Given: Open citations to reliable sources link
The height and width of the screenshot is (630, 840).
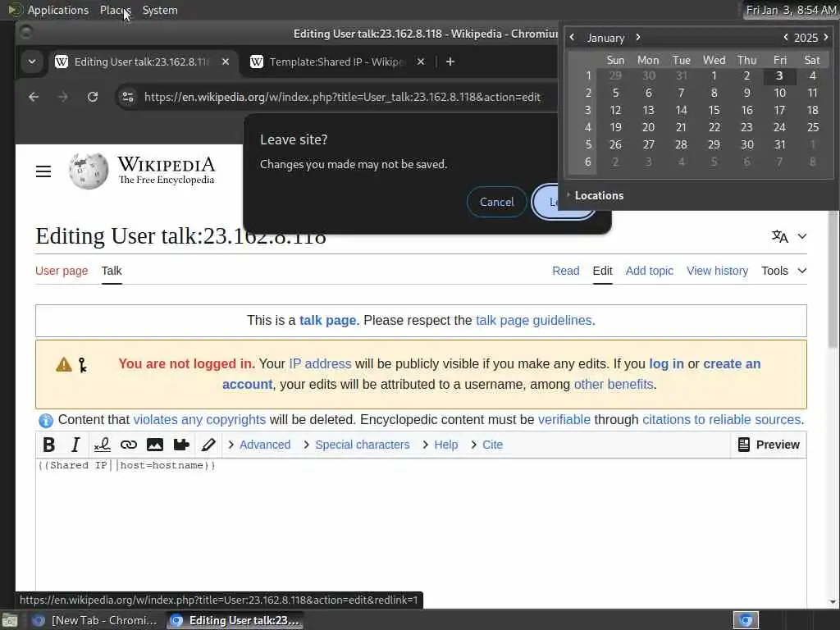Looking at the screenshot, I should pyautogui.click(x=722, y=419).
